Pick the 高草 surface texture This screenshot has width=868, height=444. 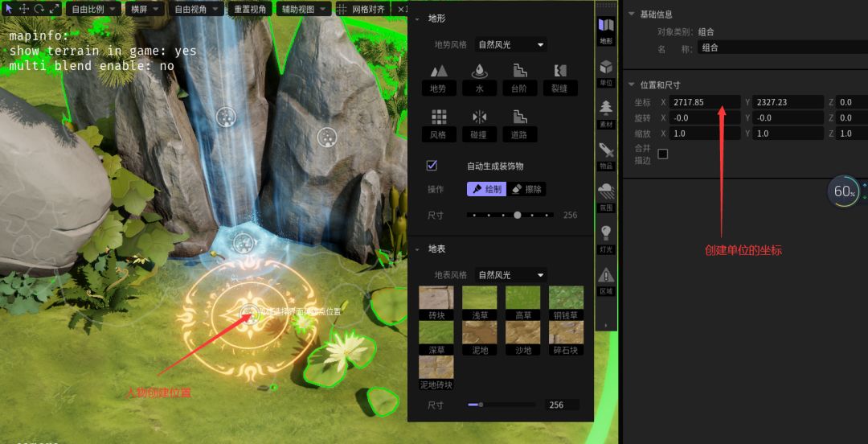pyautogui.click(x=522, y=303)
